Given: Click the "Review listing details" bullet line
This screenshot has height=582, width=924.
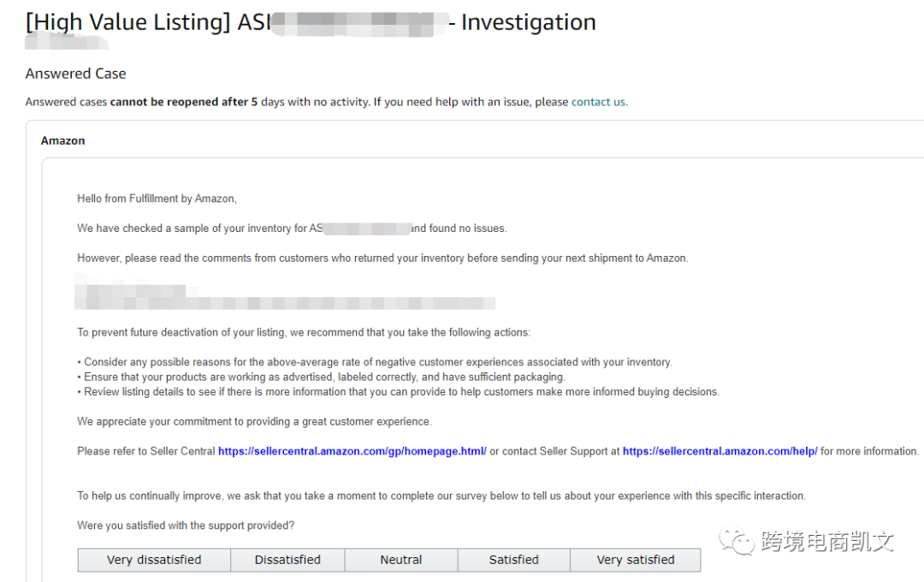Looking at the screenshot, I should point(400,392).
